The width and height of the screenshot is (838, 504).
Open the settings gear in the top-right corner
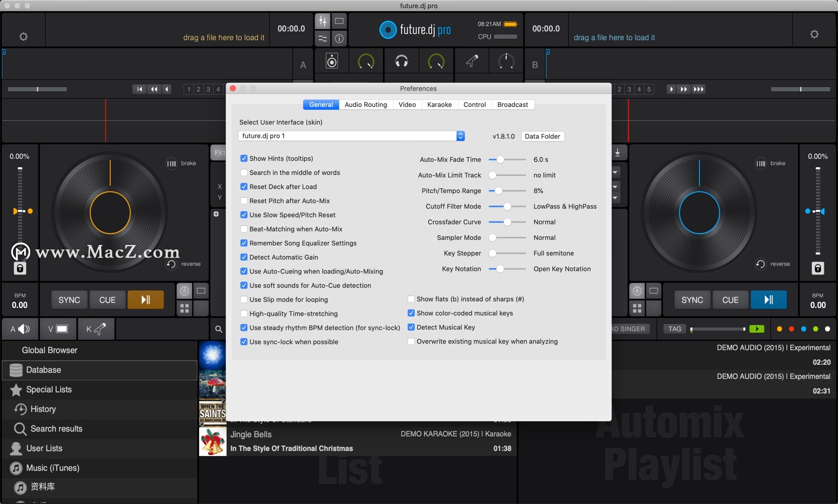pos(814,34)
